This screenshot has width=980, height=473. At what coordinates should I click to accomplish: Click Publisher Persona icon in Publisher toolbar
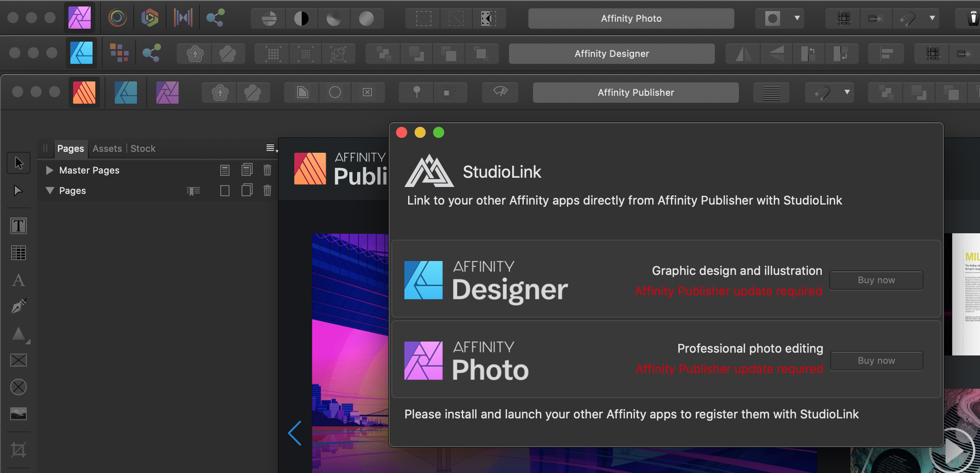point(84,92)
